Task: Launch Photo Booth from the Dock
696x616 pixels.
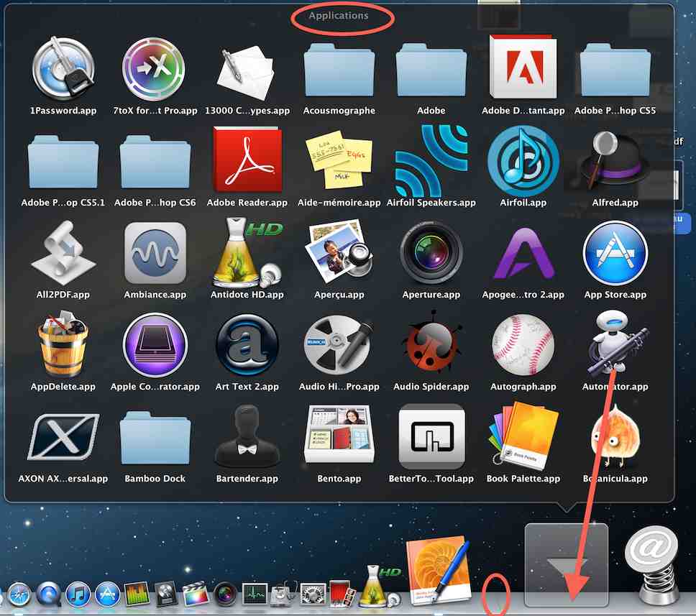Action: click(x=342, y=594)
